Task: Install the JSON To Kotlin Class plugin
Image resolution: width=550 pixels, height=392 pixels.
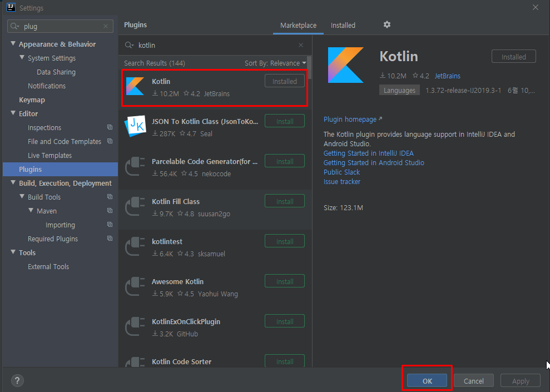Action: pos(285,121)
